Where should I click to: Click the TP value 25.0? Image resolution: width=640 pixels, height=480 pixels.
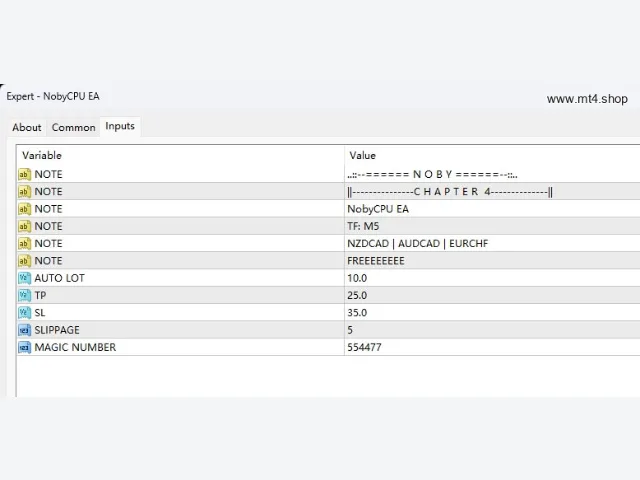[357, 295]
